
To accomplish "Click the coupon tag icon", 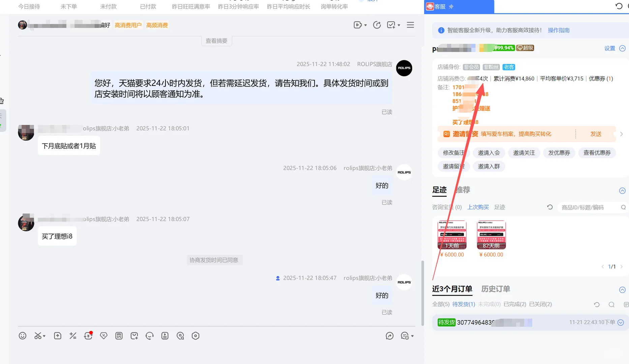I will click(103, 336).
